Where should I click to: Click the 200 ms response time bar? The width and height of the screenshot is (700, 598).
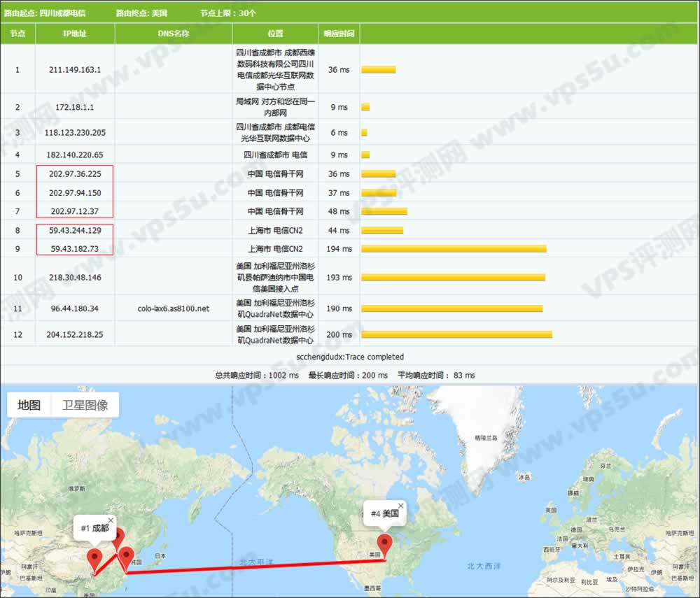(456, 335)
